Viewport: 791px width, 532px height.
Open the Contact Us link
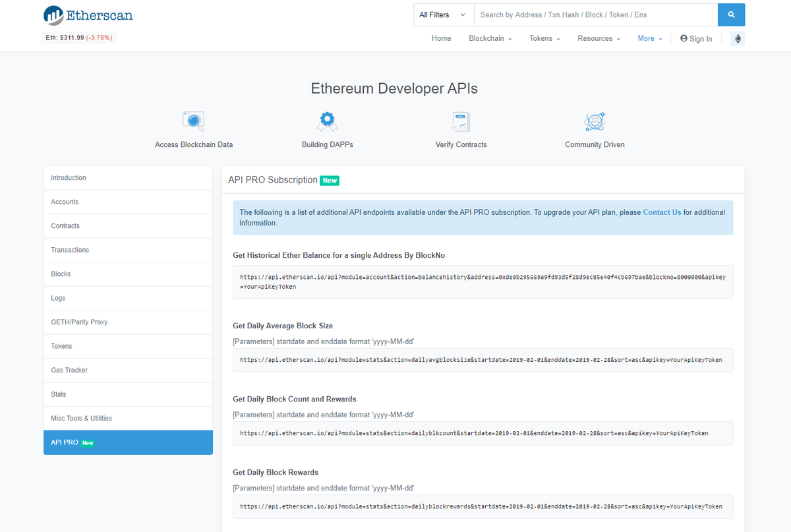(662, 212)
